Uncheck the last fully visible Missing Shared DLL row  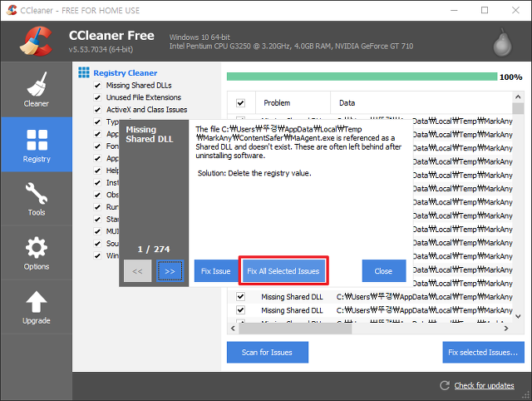tap(240, 310)
